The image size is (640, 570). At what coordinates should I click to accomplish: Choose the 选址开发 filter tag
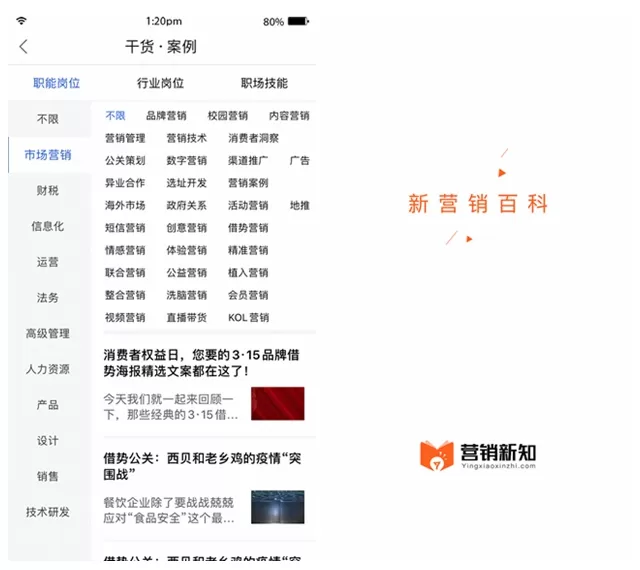click(x=187, y=183)
